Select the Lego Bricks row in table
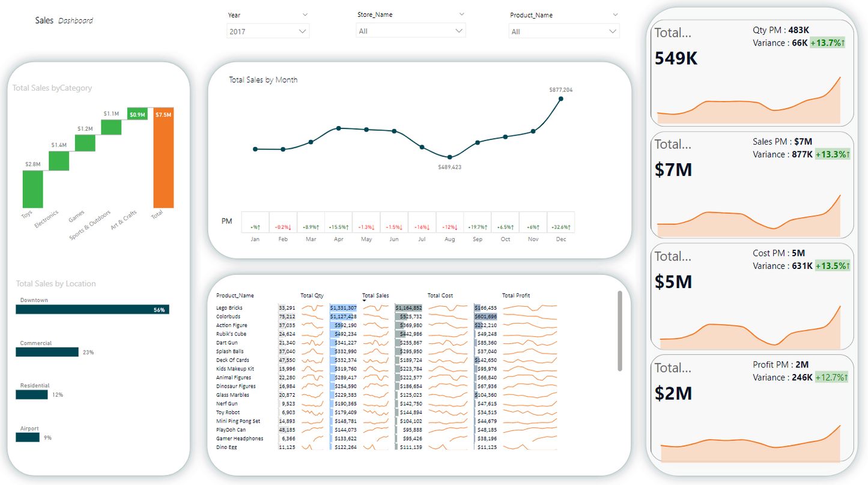Image resolution: width=868 pixels, height=485 pixels. click(229, 308)
